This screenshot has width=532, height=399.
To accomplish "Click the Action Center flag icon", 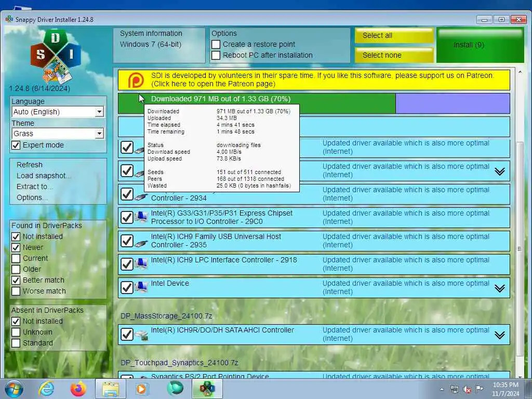I will [479, 389].
